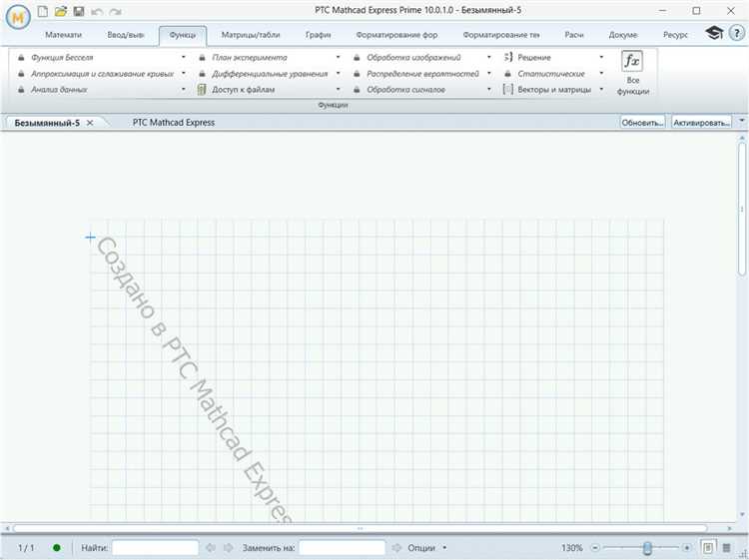Expand the План эксперимента dropdown arrow
The height and width of the screenshot is (560, 749).
pyautogui.click(x=339, y=57)
